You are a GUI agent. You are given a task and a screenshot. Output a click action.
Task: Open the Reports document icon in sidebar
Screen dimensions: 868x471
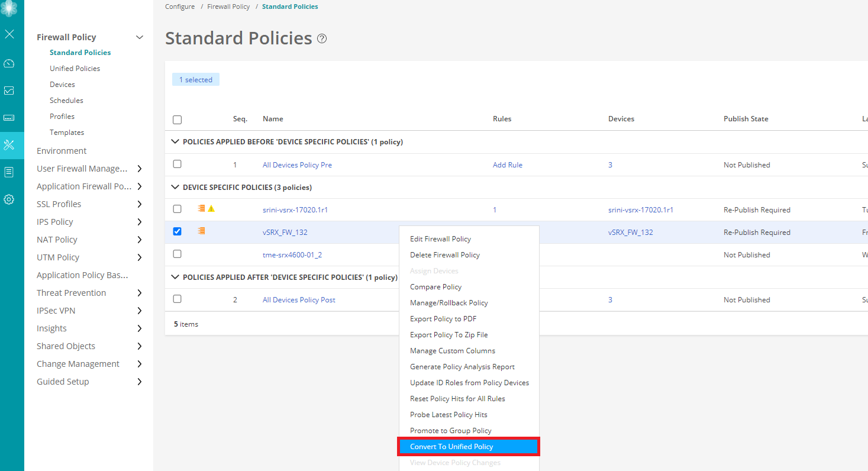click(x=9, y=172)
